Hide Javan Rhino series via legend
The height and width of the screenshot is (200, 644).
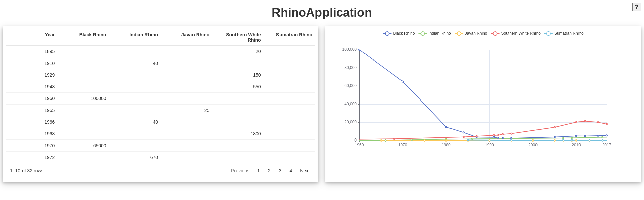click(471, 33)
